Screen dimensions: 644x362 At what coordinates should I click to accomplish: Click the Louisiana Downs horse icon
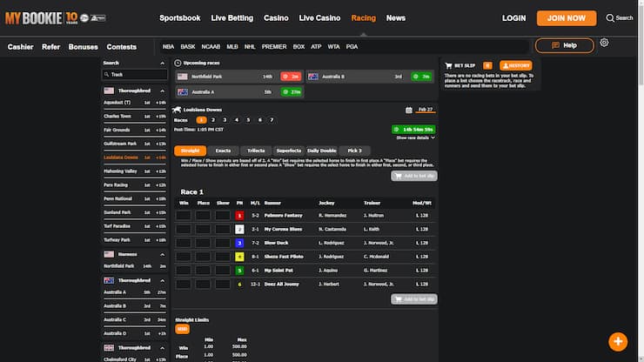click(x=177, y=110)
